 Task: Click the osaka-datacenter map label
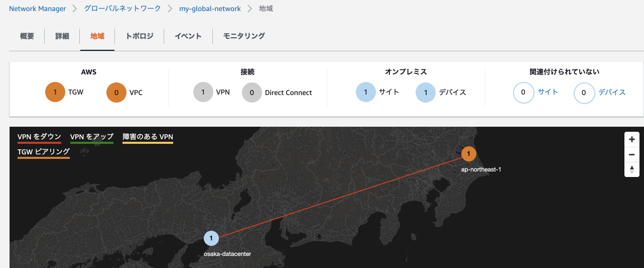227,254
